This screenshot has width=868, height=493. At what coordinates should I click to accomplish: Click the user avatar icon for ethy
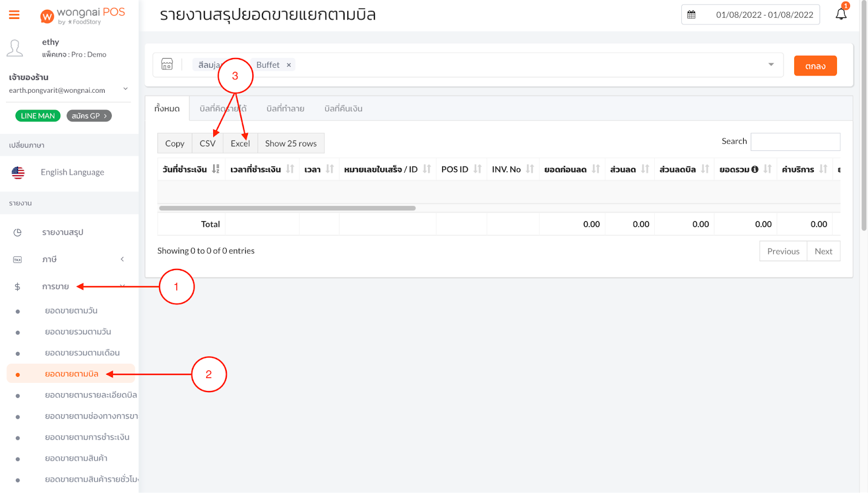15,48
